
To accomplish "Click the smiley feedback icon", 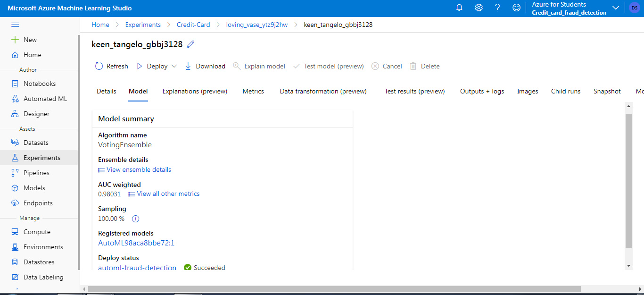I will pyautogui.click(x=516, y=8).
